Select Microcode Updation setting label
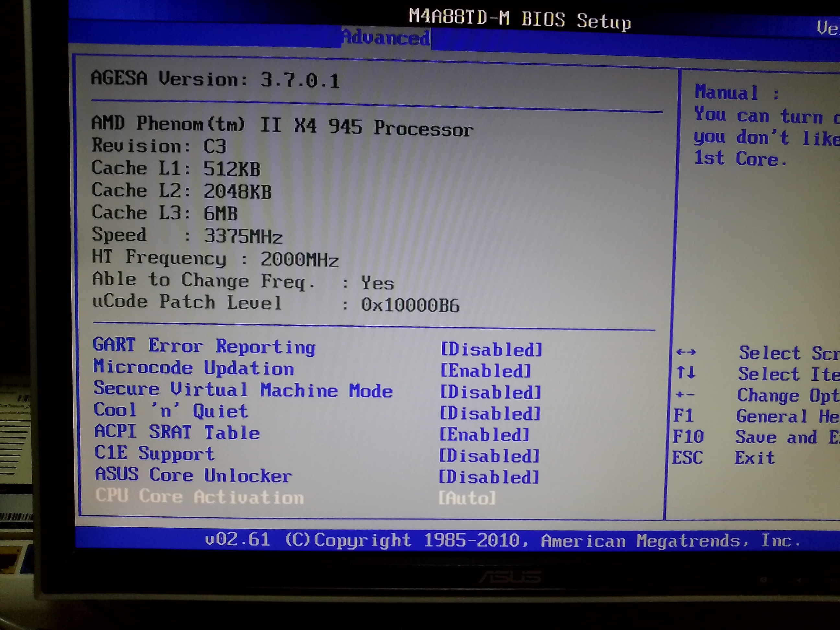This screenshot has width=840, height=630. (194, 367)
